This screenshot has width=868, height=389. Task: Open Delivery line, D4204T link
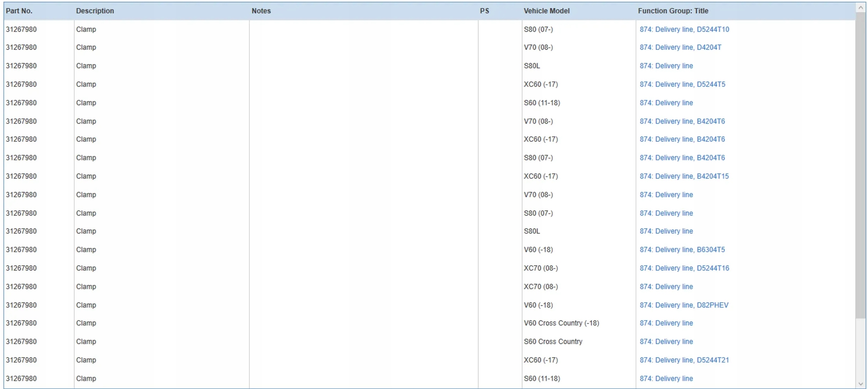click(680, 48)
